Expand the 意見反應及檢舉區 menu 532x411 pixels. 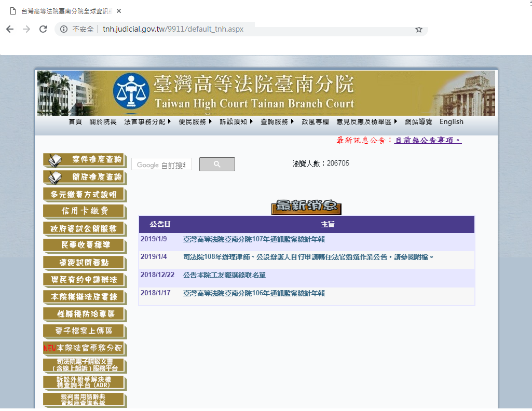coord(367,122)
